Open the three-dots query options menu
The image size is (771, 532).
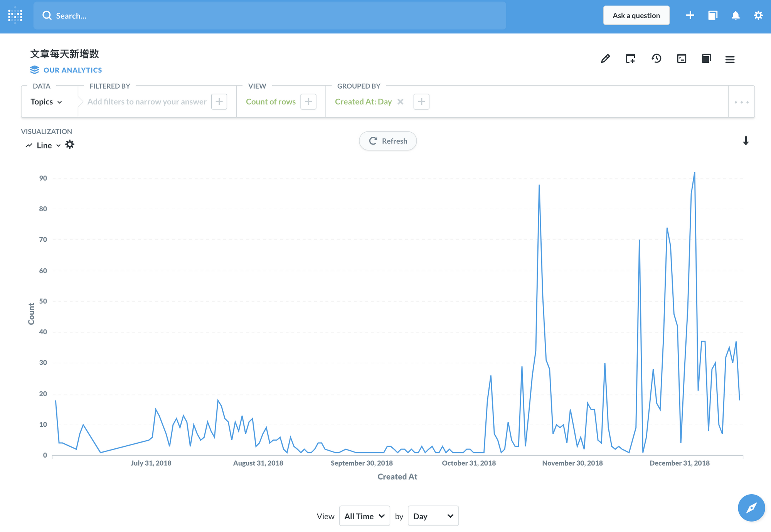click(741, 102)
